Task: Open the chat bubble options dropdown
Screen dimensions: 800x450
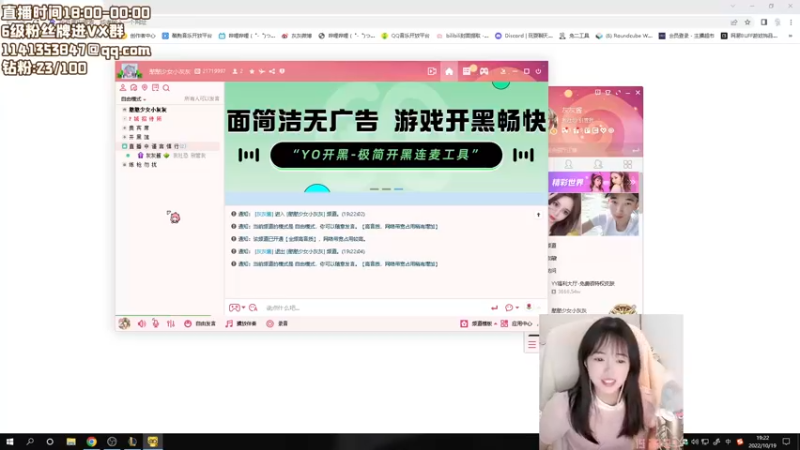Action: pyautogui.click(x=511, y=308)
